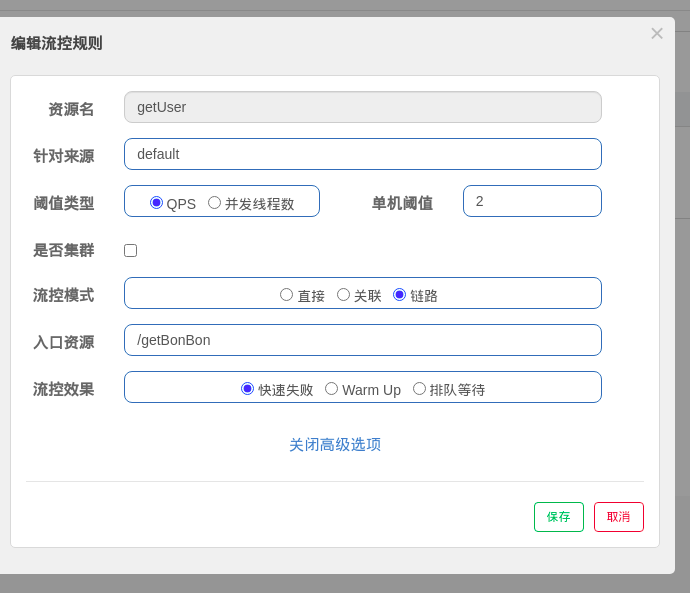Toggle the 是否集群 checkbox
The height and width of the screenshot is (593, 690).
click(130, 250)
